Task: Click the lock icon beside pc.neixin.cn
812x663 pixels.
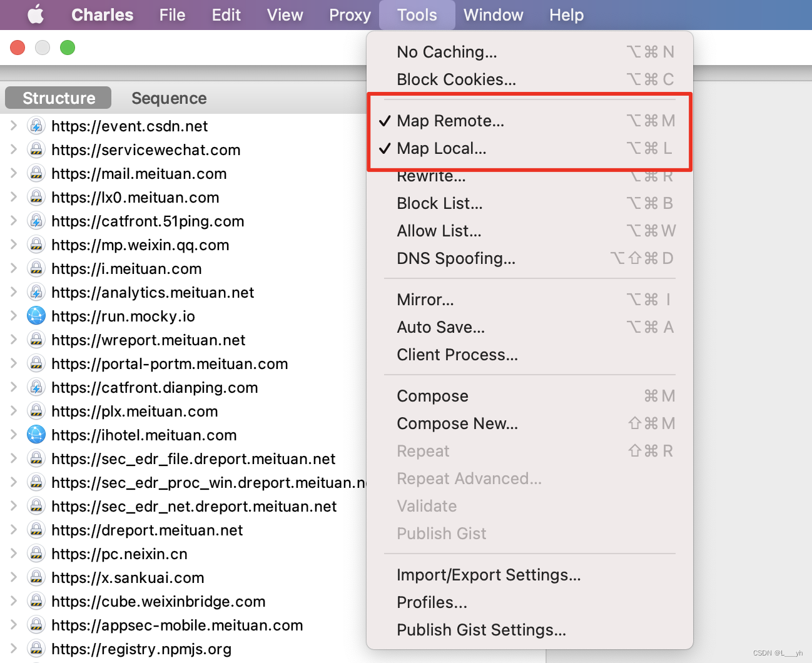Action: click(36, 554)
